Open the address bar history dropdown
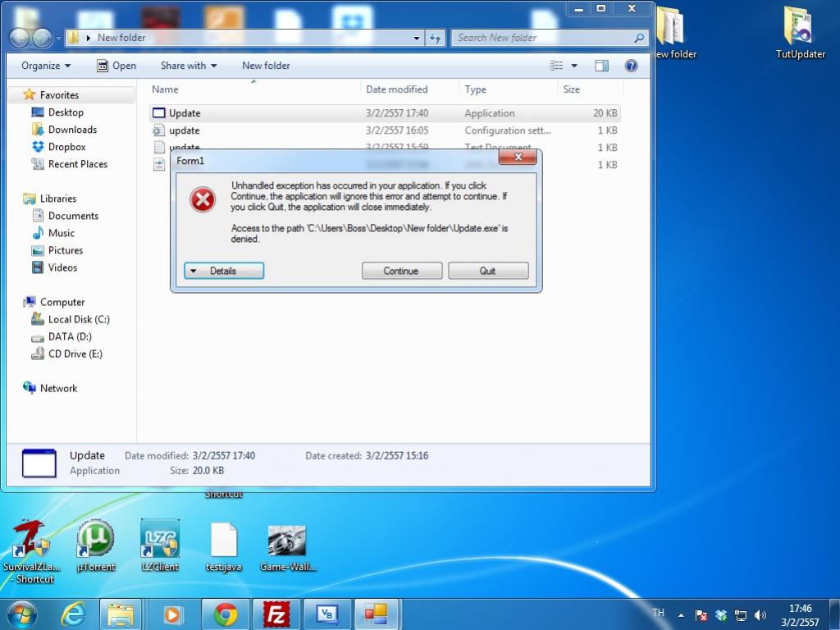840x630 pixels. pyautogui.click(x=416, y=38)
